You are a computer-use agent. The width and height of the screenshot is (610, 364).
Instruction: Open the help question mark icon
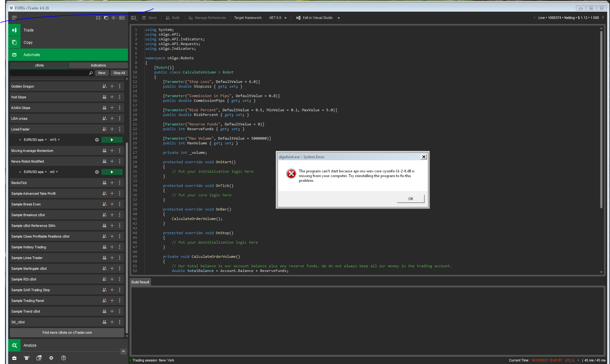tap(63, 358)
